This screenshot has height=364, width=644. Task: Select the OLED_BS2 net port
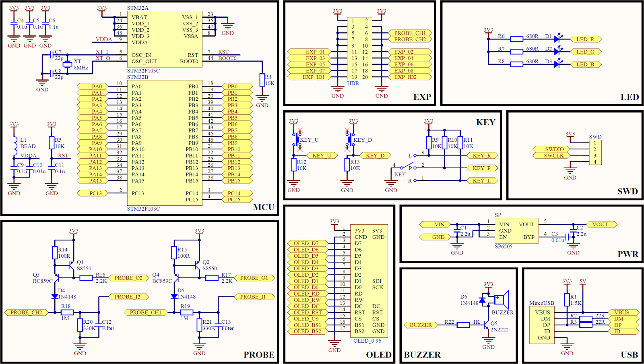(308, 331)
